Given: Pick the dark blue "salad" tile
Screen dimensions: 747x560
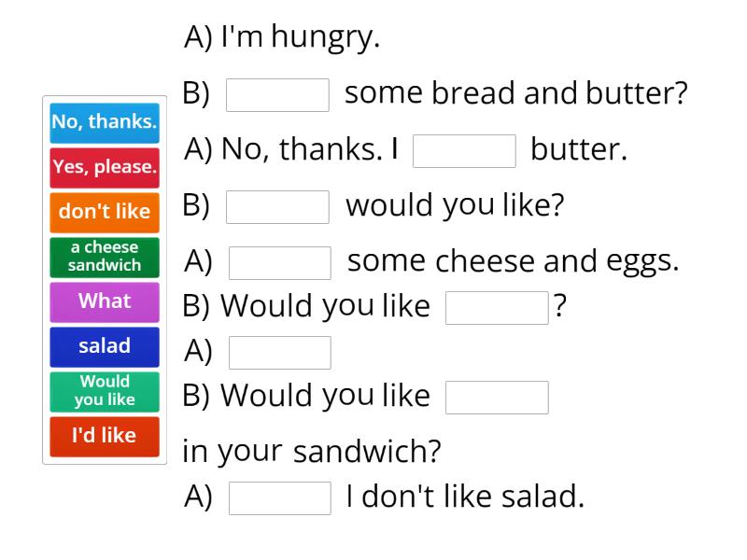Looking at the screenshot, I should 105,346.
